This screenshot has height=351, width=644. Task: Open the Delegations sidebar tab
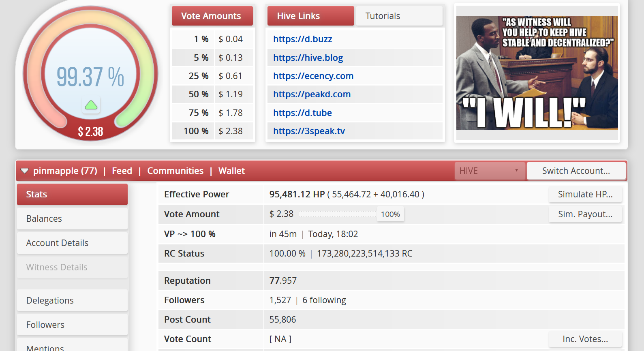tap(72, 300)
